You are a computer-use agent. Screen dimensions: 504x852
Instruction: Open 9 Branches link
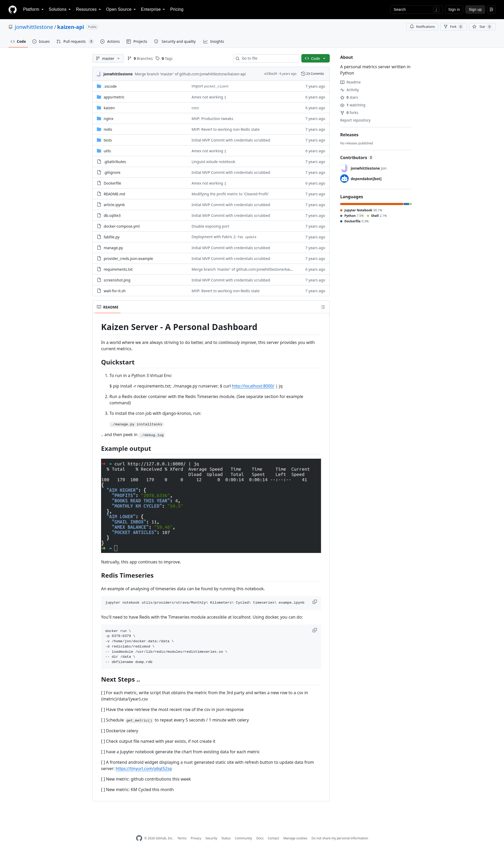tap(140, 59)
